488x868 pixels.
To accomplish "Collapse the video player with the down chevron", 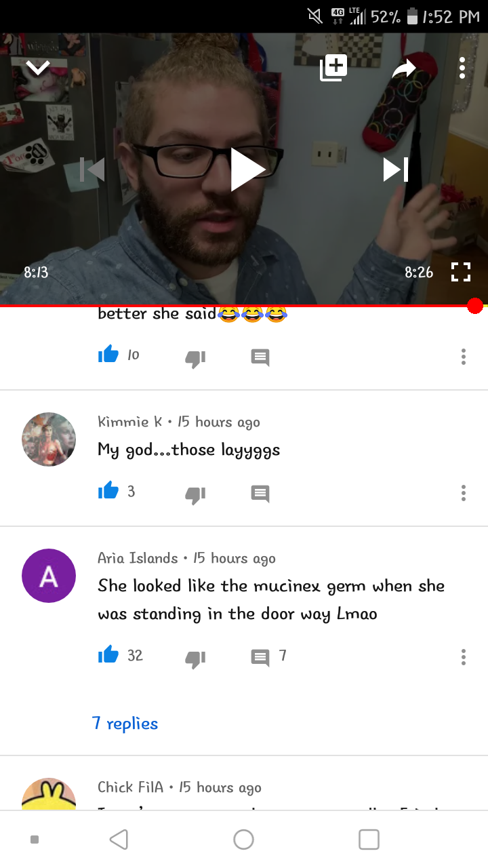I will coord(38,66).
